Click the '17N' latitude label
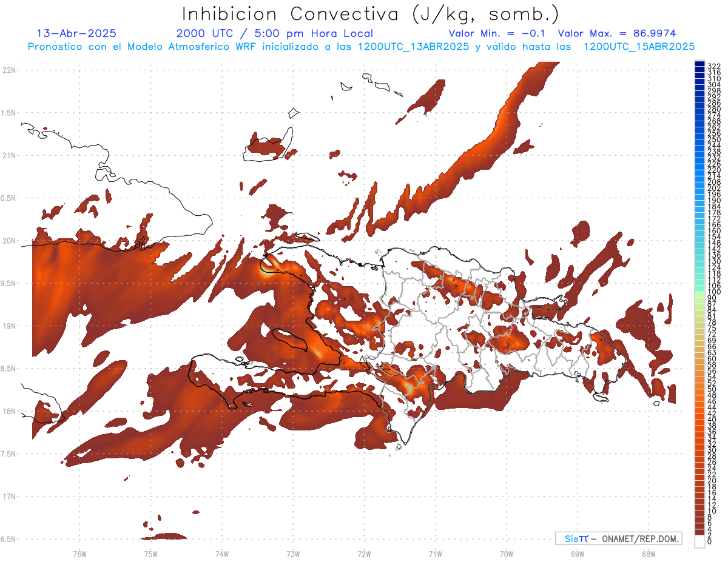 pos(9,497)
